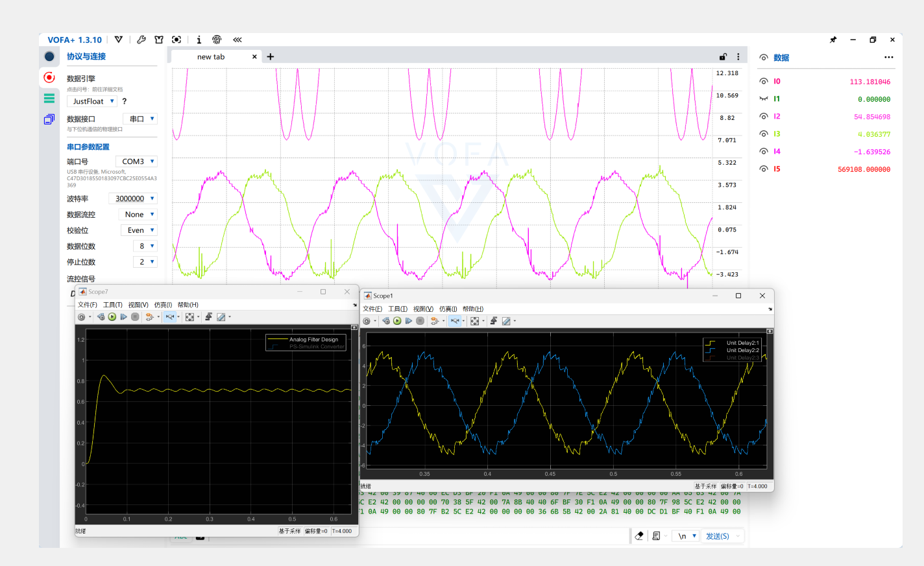Viewport: 924px width, 566px height.
Task: Open the 串口 data interface dropdown
Action: (x=140, y=119)
